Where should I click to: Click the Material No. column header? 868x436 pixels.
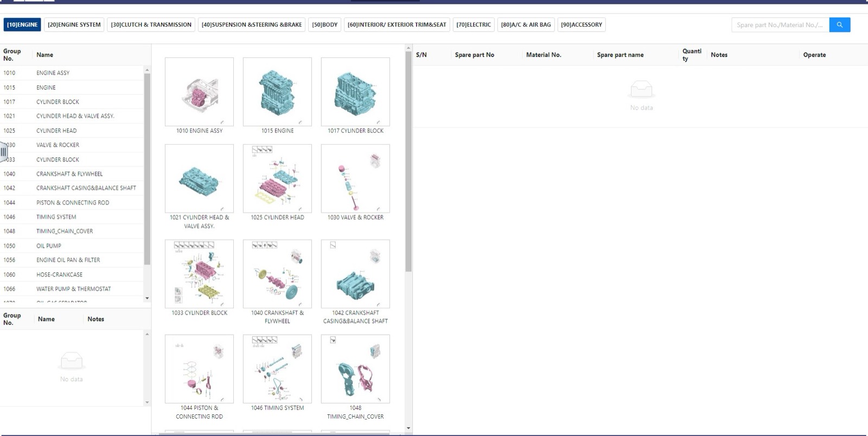click(x=544, y=55)
